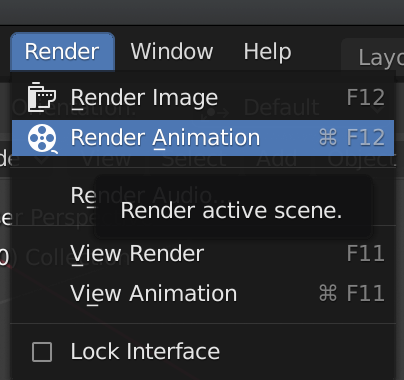The image size is (404, 380).
Task: Click the F12 text on Render Animation row
Action: [x=366, y=137]
